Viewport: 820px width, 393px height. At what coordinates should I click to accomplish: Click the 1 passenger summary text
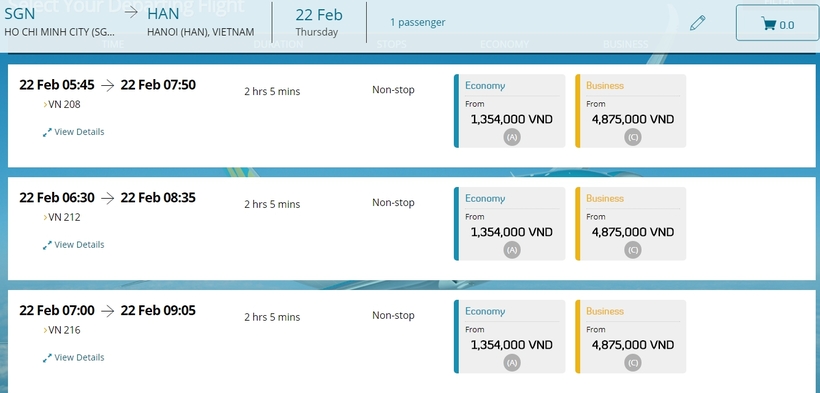(418, 23)
